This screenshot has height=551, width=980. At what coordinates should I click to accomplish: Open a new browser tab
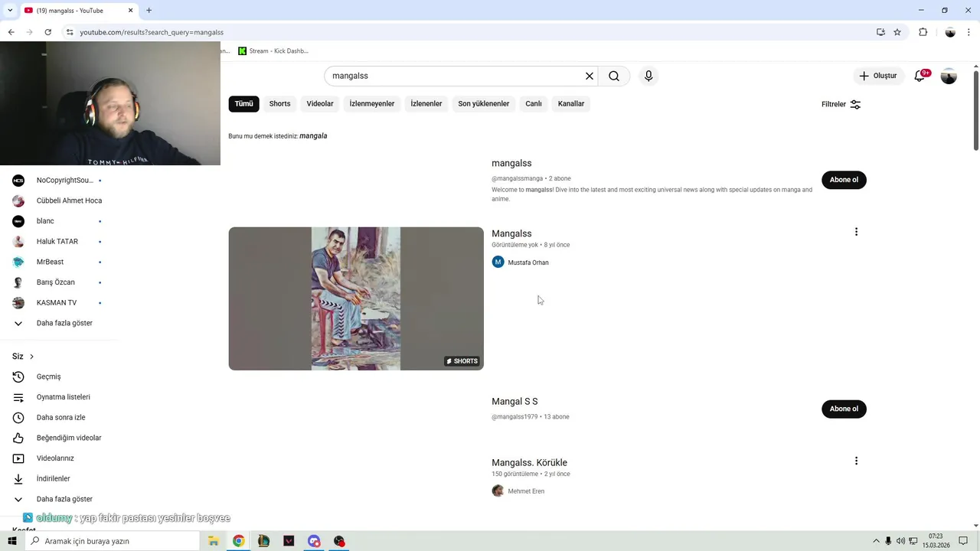149,10
